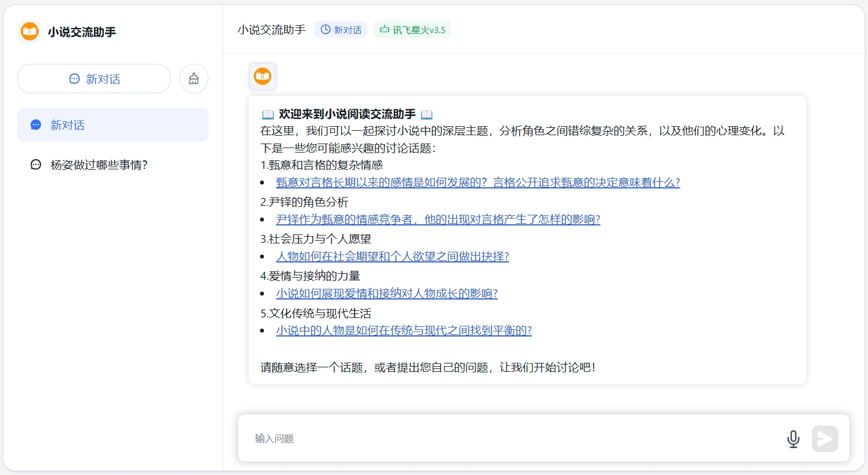Click the orange book logo in sidebar
Image resolution: width=868 pixels, height=475 pixels.
coord(29,31)
